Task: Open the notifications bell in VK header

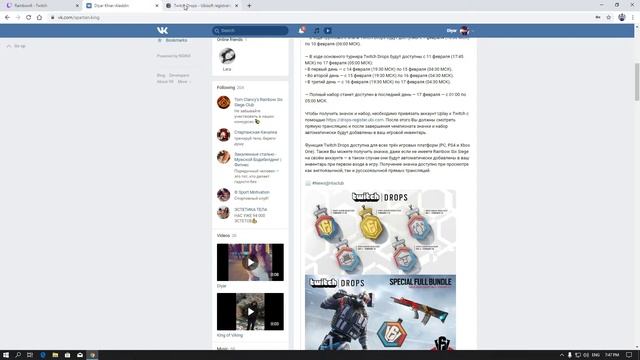Action: pyautogui.click(x=301, y=30)
